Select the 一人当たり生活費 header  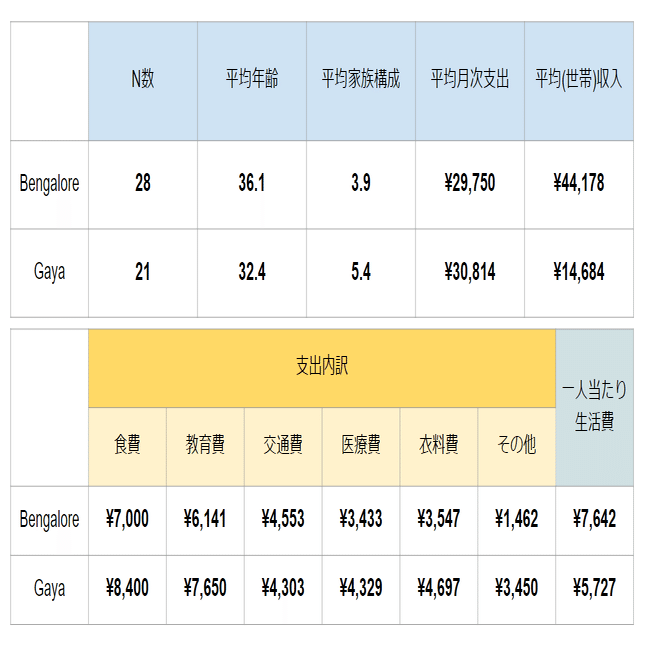(x=594, y=406)
